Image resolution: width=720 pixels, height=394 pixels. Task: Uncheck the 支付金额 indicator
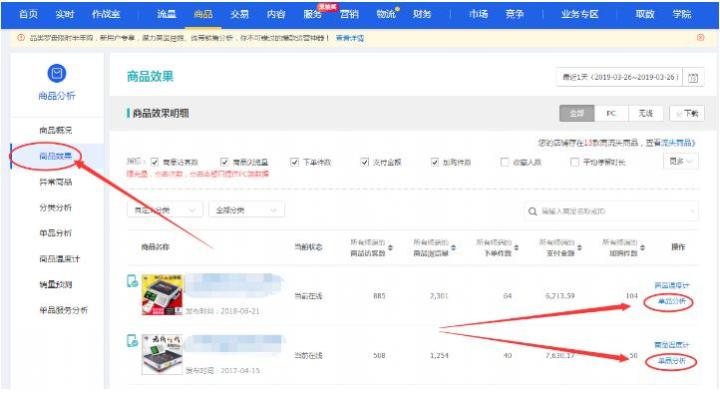coord(365,162)
